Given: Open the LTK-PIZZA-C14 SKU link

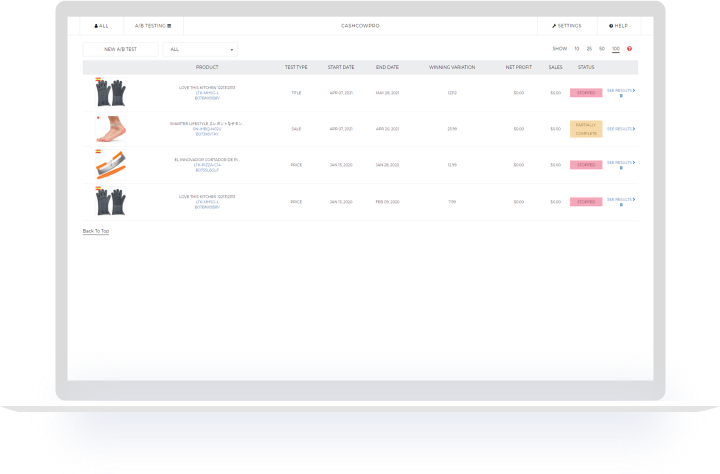Looking at the screenshot, I should 207,165.
